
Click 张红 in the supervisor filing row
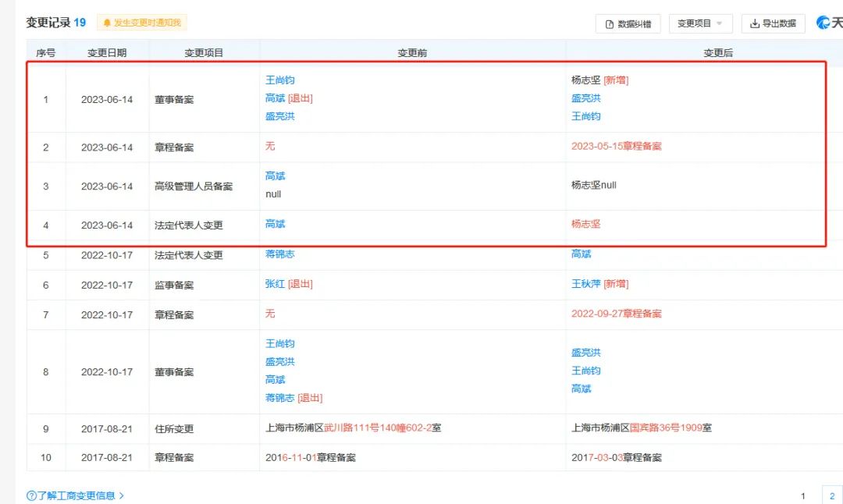(275, 284)
